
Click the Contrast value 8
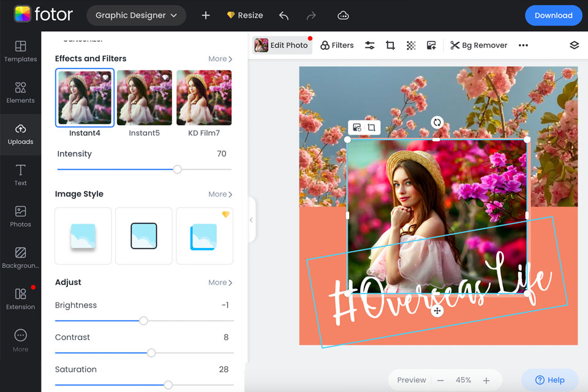226,337
